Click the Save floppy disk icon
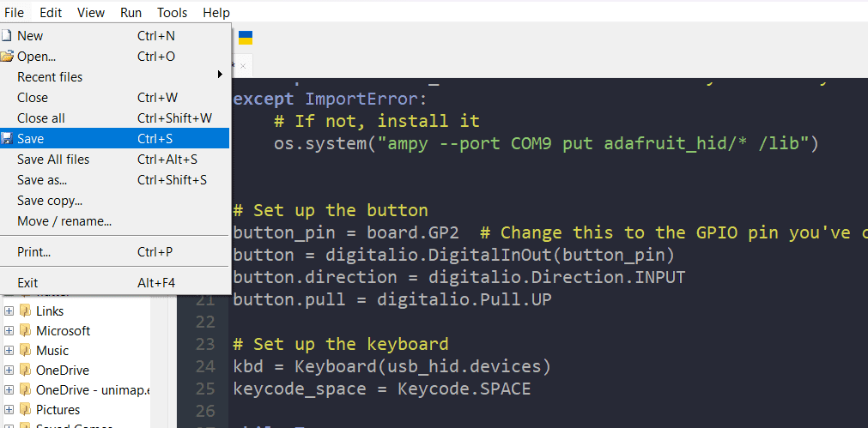Screen dimensions: 868x428 tap(7, 139)
